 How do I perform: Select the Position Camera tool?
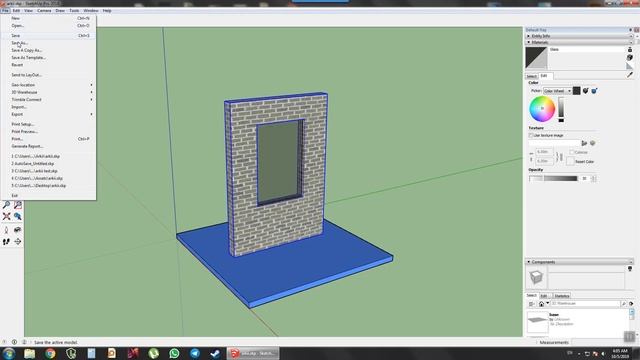pyautogui.click(x=7, y=230)
